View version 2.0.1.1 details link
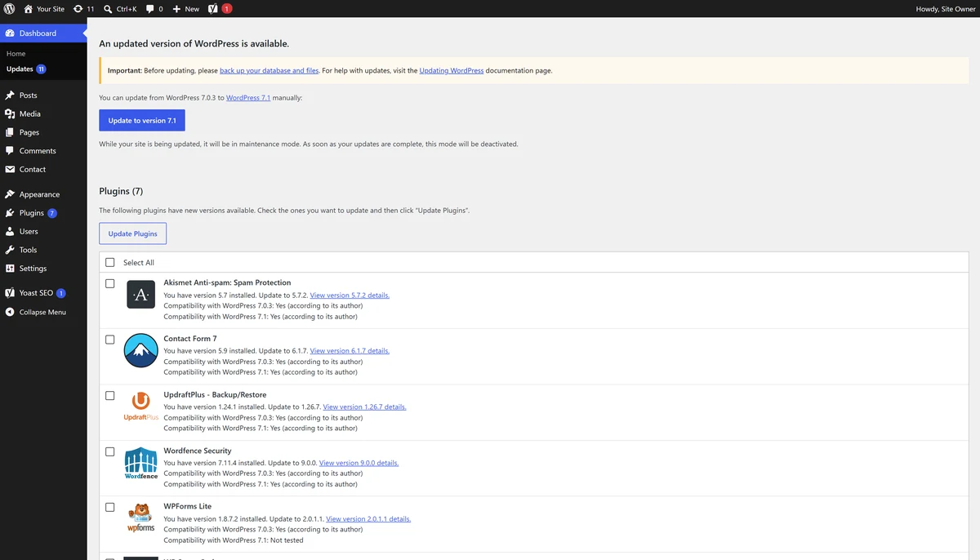 (368, 519)
